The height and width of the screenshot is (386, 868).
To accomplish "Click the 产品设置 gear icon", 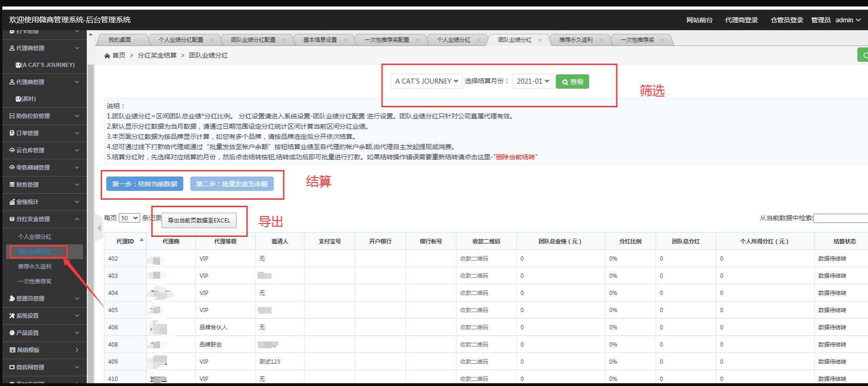I will point(12,333).
